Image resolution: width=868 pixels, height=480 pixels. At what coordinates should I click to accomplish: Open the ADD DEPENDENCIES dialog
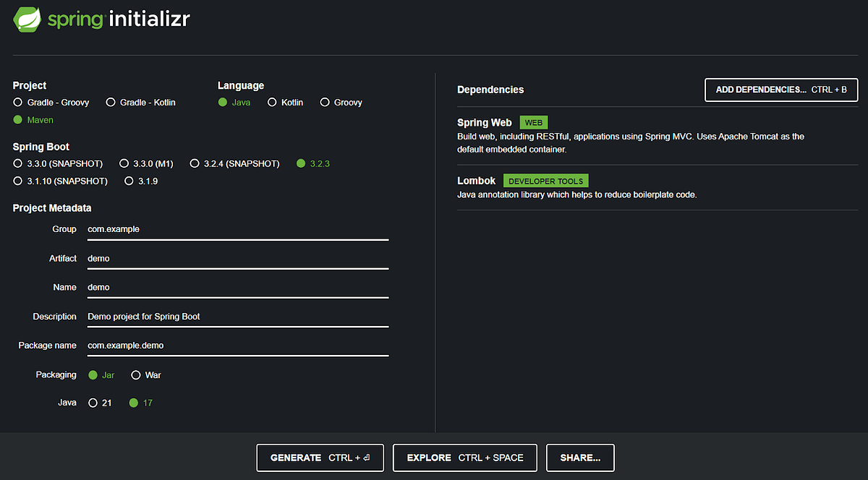tap(781, 90)
